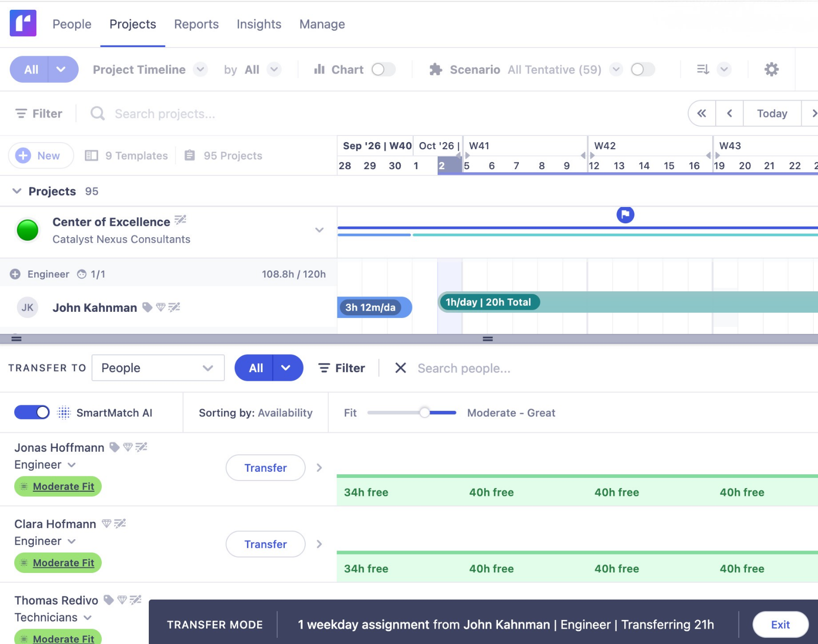Transfer assignment to Jonas Hoffmann
Viewport: 818px width, 644px height.
coord(265,468)
